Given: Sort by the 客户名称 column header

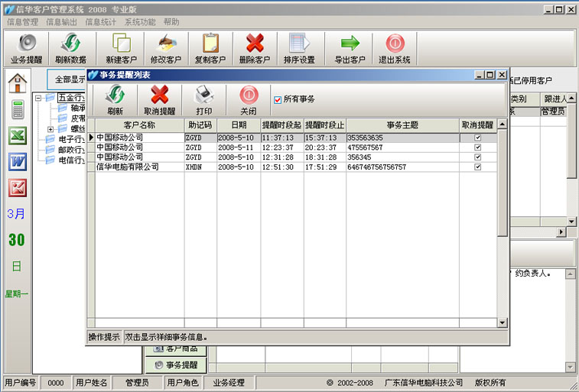Looking at the screenshot, I should [x=139, y=125].
